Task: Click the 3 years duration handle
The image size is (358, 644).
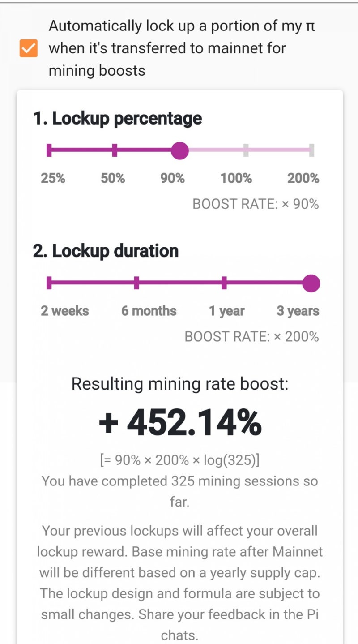Action: click(311, 283)
